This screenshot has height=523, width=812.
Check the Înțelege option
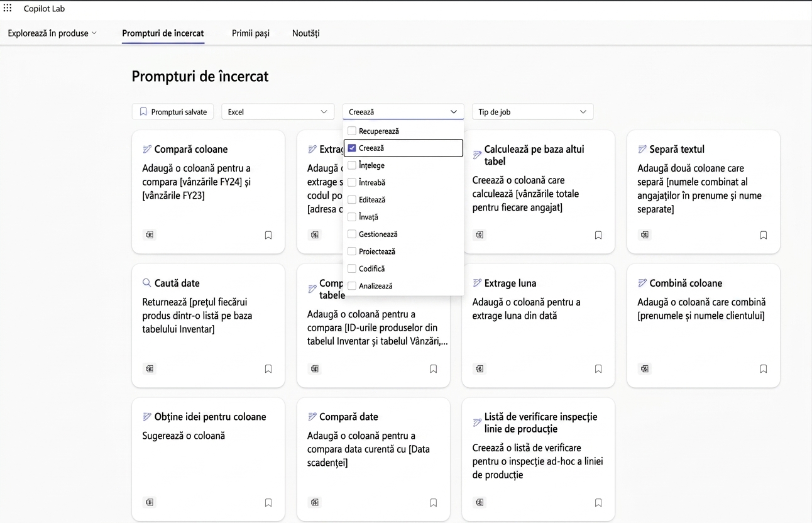click(352, 165)
